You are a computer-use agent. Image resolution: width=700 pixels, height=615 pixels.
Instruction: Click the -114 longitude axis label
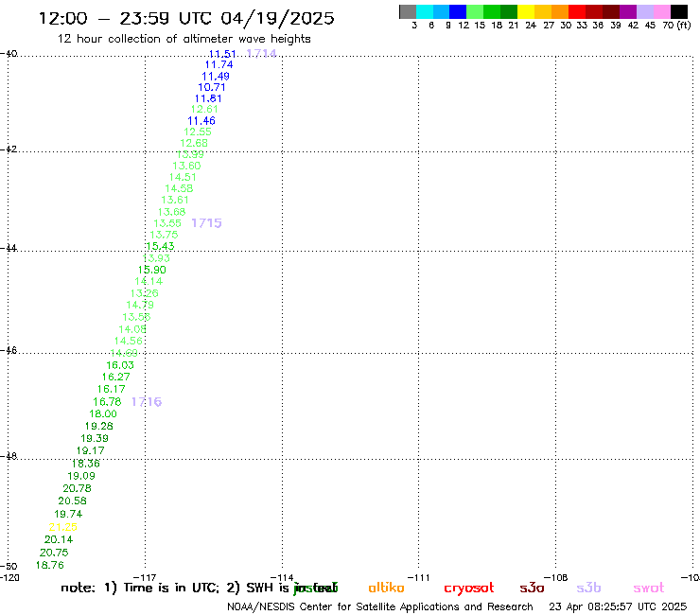[282, 578]
